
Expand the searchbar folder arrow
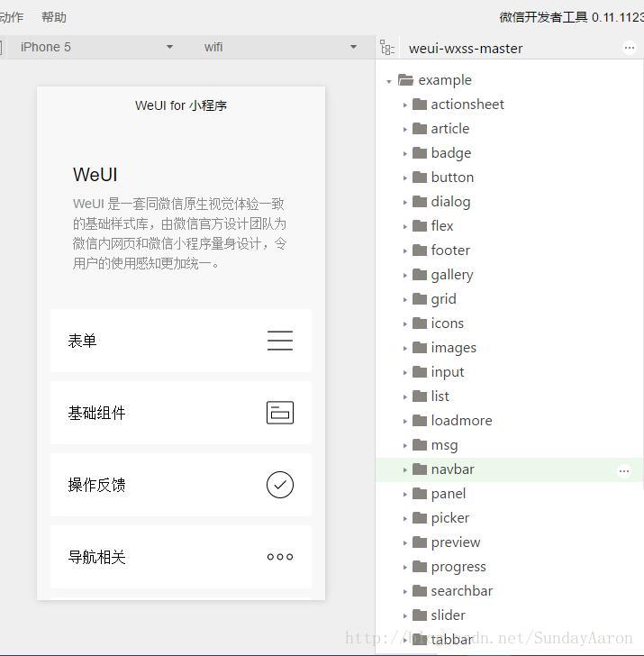point(404,591)
